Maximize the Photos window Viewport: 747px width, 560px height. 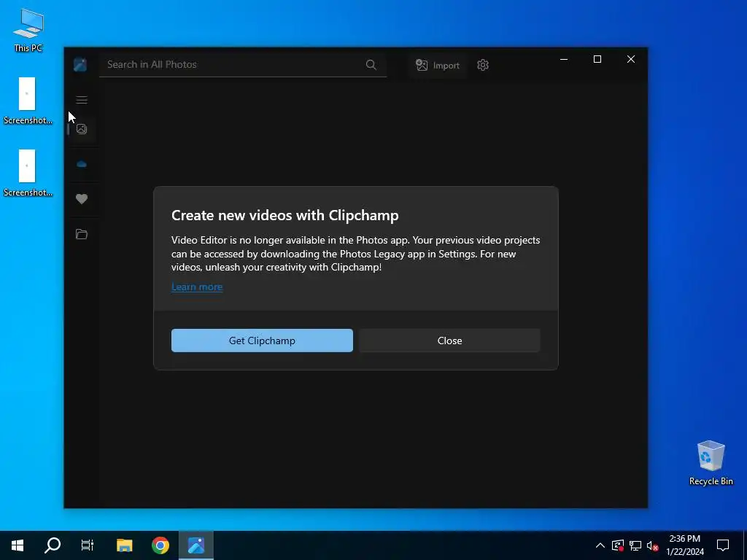pyautogui.click(x=597, y=59)
